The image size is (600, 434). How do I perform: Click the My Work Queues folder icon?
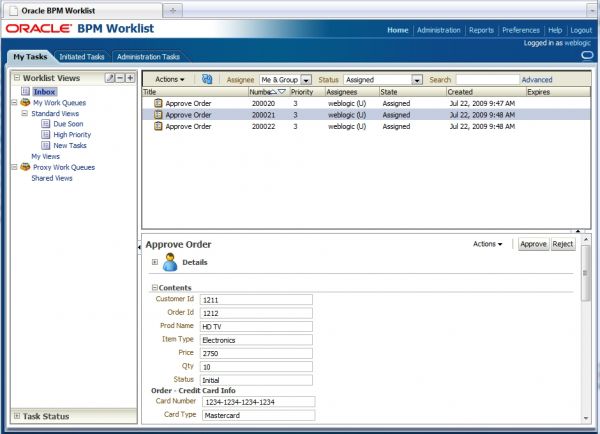25,102
